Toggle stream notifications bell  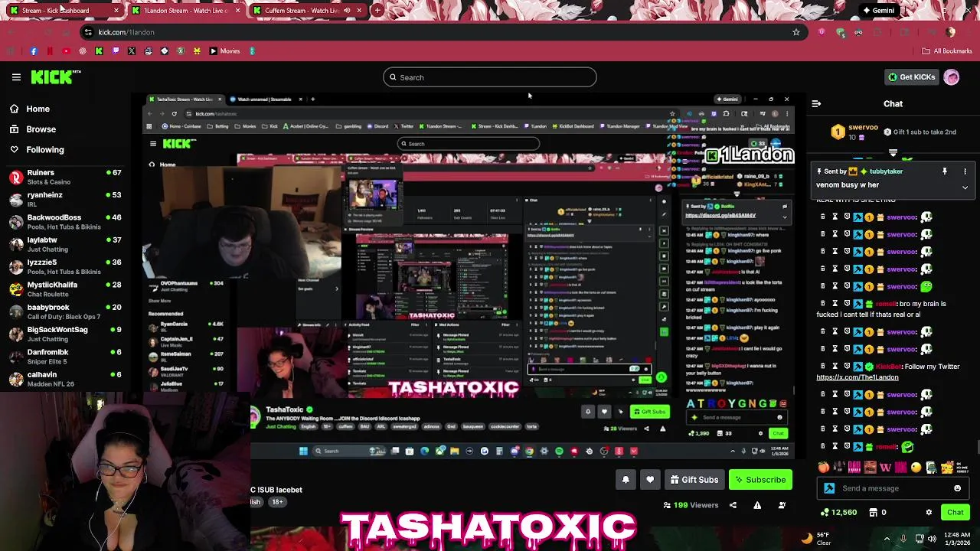click(626, 480)
